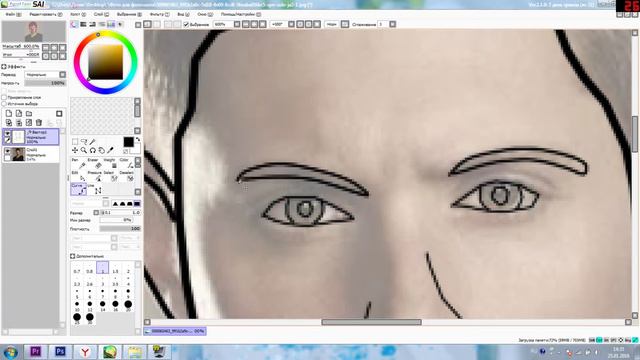Open the brush size multiplier dropdown
Image resolution: width=640 pixels, height=360 pixels.
(x=96, y=213)
